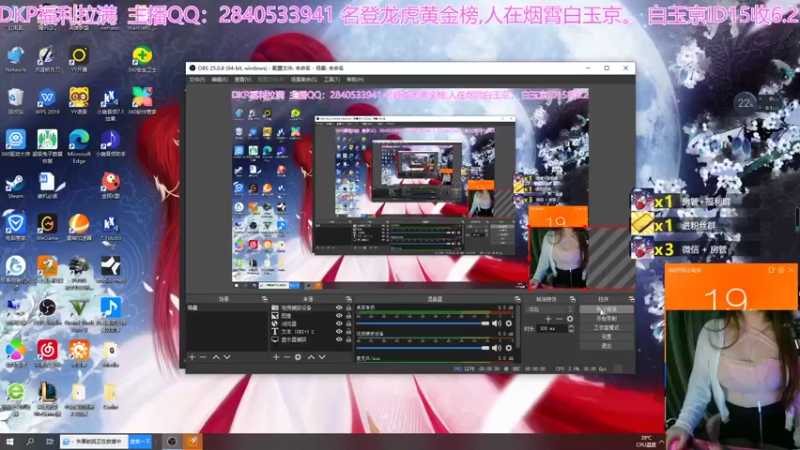The image size is (800, 450).
Task: Click the Start Recording button in Controls
Action: [x=607, y=318]
